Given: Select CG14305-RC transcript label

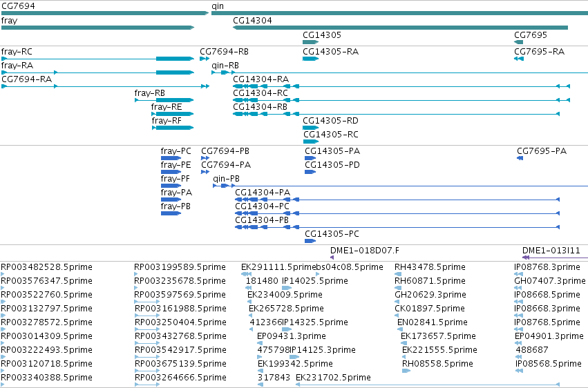Looking at the screenshot, I should click(331, 135).
